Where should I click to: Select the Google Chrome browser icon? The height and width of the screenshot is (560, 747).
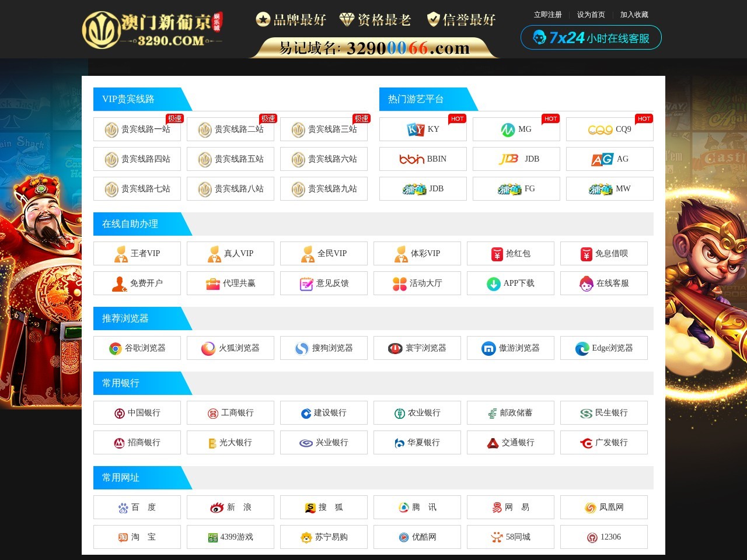click(x=116, y=348)
